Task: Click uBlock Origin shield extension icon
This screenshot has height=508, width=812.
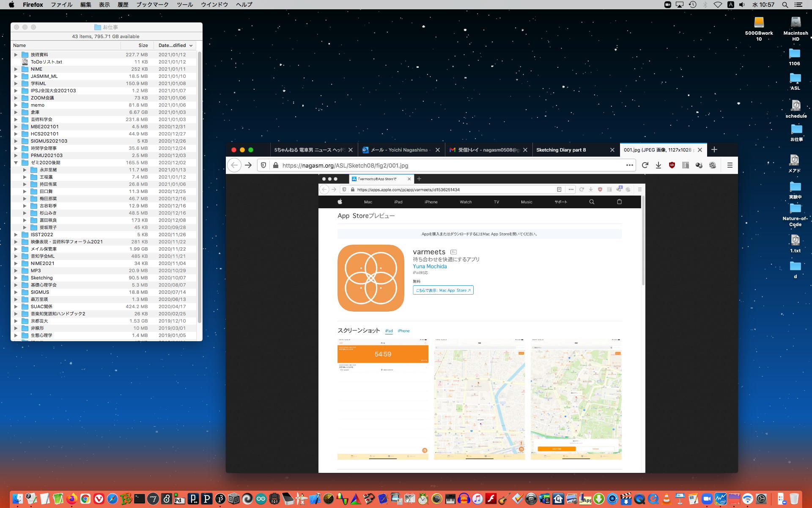Action: pyautogui.click(x=672, y=166)
